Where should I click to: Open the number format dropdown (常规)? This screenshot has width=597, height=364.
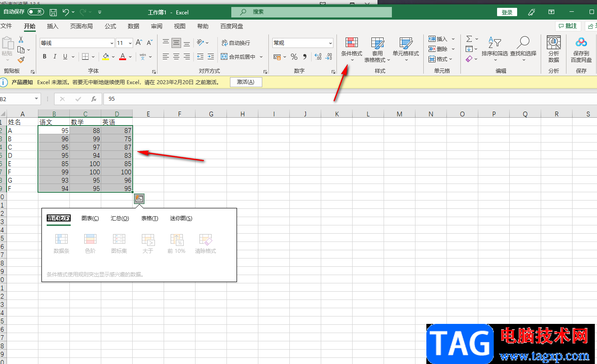pyautogui.click(x=330, y=43)
